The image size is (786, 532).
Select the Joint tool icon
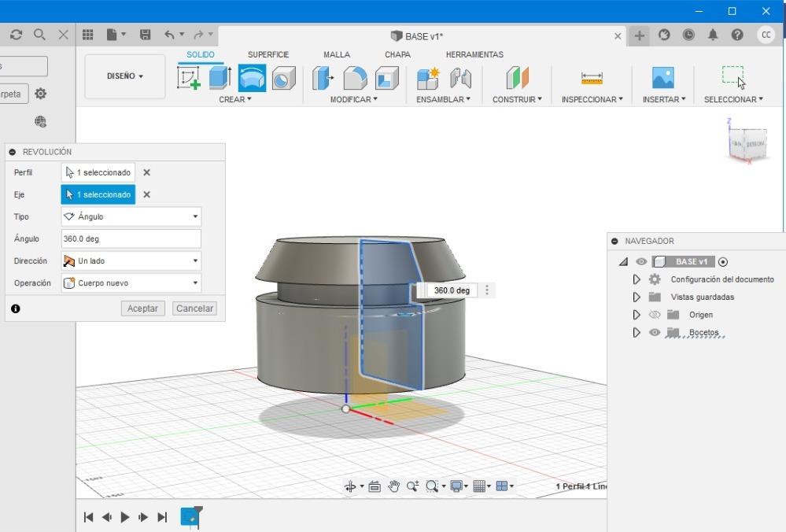coord(460,78)
